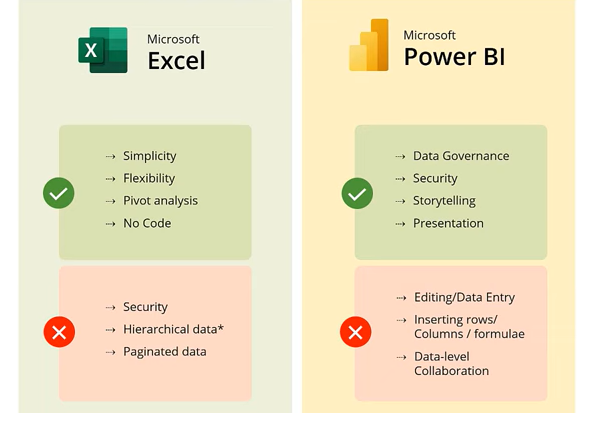
Task: Click the green checkmark under Excel
Action: click(59, 193)
